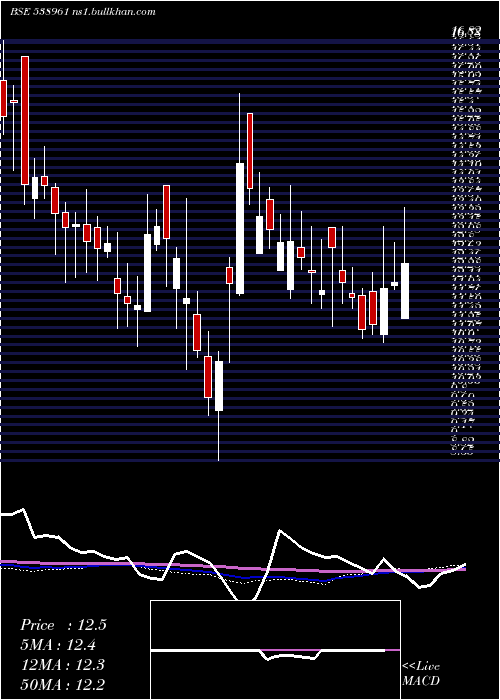
Task: Select the '50MA : 12.2' value
Action: (x=62, y=684)
